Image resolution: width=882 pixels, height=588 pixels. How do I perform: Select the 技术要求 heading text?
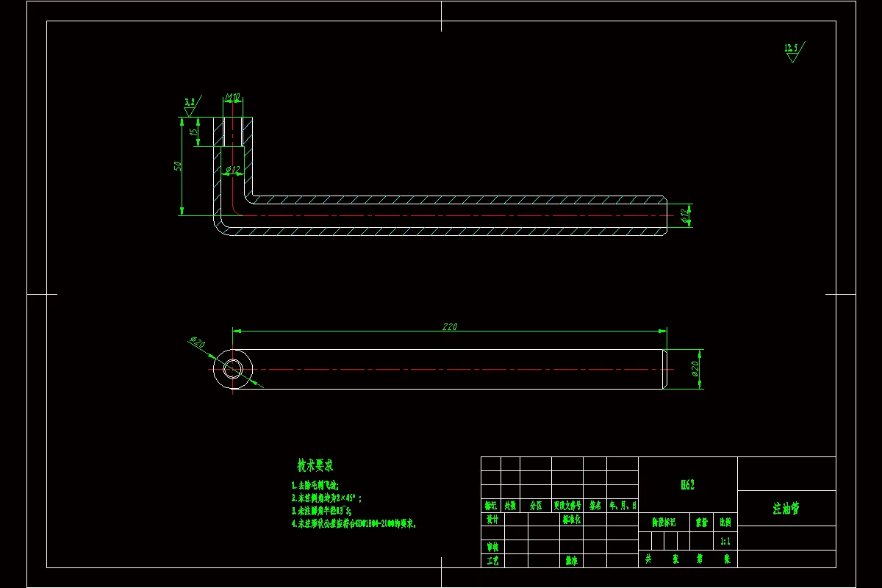click(x=315, y=465)
